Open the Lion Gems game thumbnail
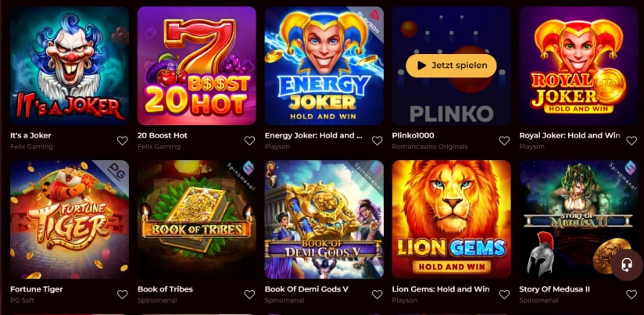Viewport: 644px width, 315px height. pyautogui.click(x=452, y=220)
